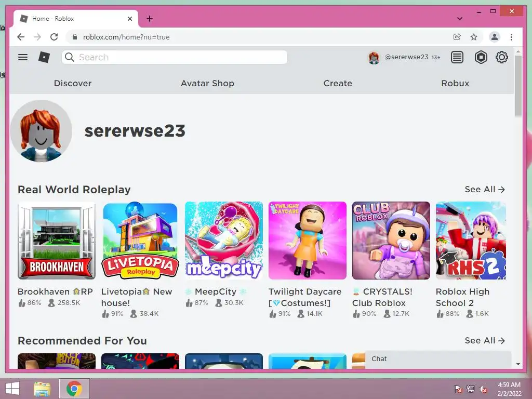The height and width of the screenshot is (399, 532).
Task: Click Roblox High School 2 title
Action: tap(462, 297)
